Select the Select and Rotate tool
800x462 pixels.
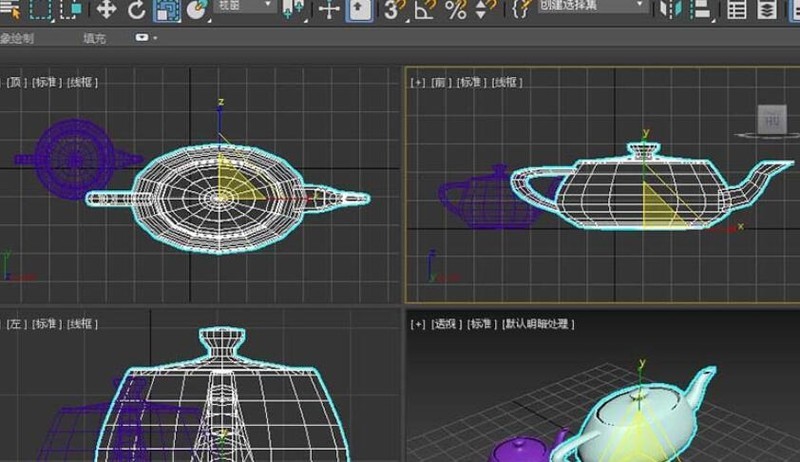click(x=136, y=9)
